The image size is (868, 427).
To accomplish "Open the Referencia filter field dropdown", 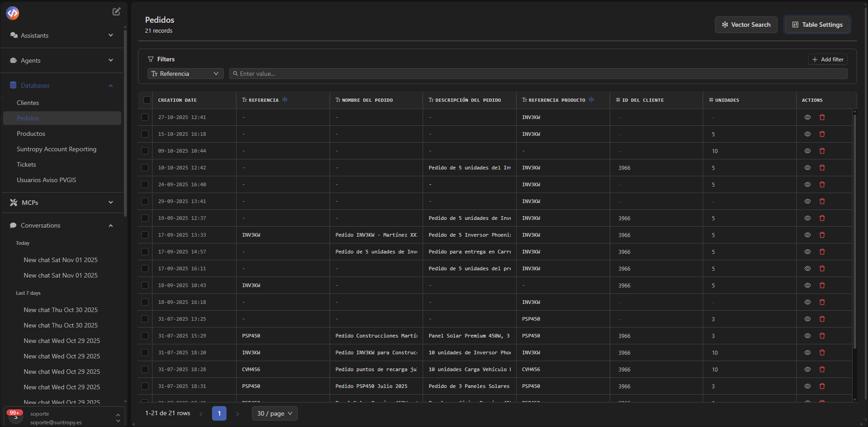I will click(x=185, y=74).
